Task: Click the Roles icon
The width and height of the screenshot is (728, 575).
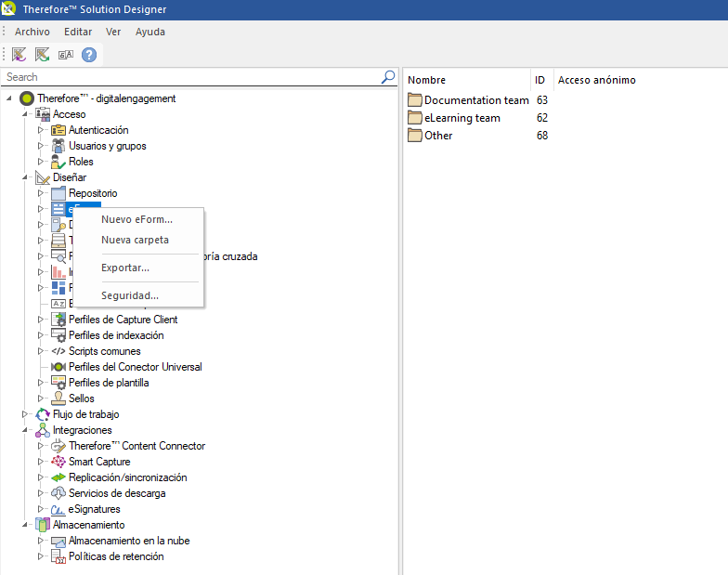Action: click(x=58, y=162)
